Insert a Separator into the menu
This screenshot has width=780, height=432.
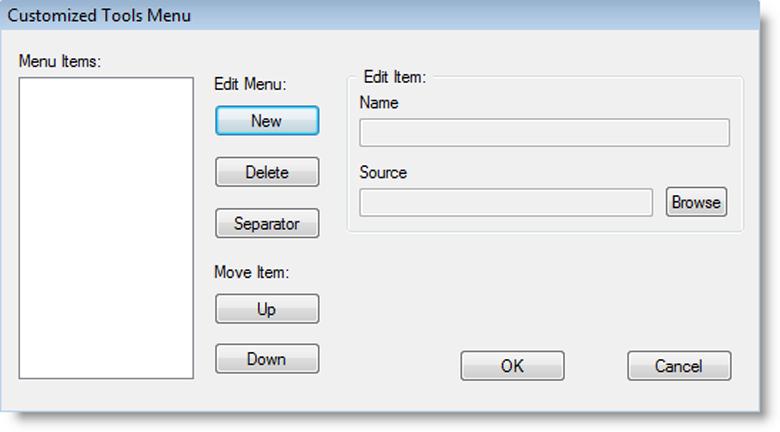(267, 223)
